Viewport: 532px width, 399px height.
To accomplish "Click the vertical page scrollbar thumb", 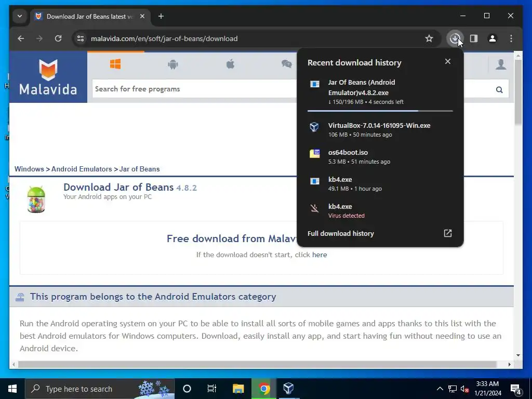I will point(518,92).
